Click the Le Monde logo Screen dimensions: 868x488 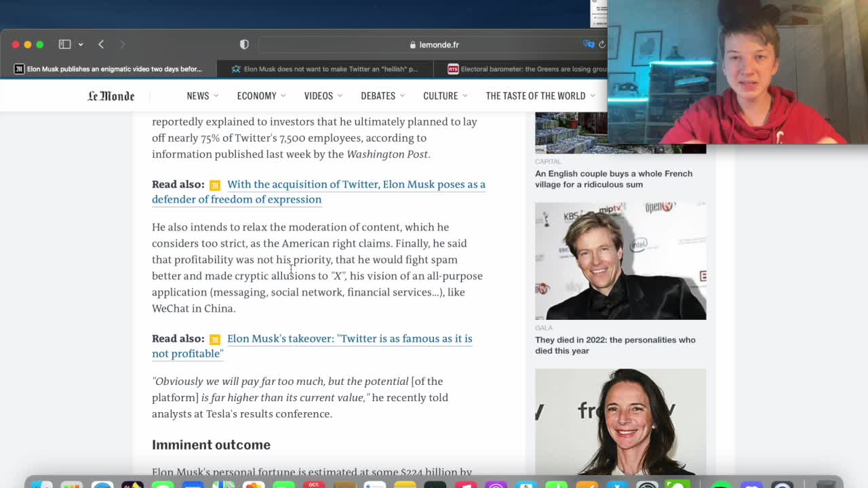point(111,96)
